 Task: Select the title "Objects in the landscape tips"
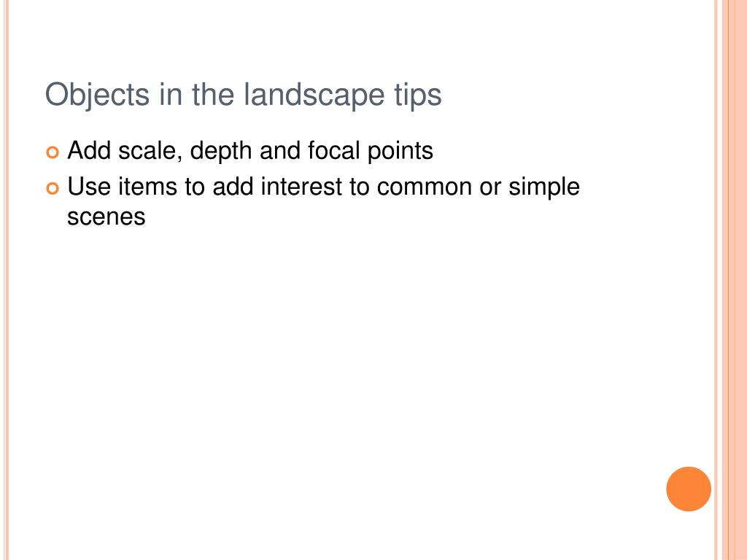click(x=244, y=96)
